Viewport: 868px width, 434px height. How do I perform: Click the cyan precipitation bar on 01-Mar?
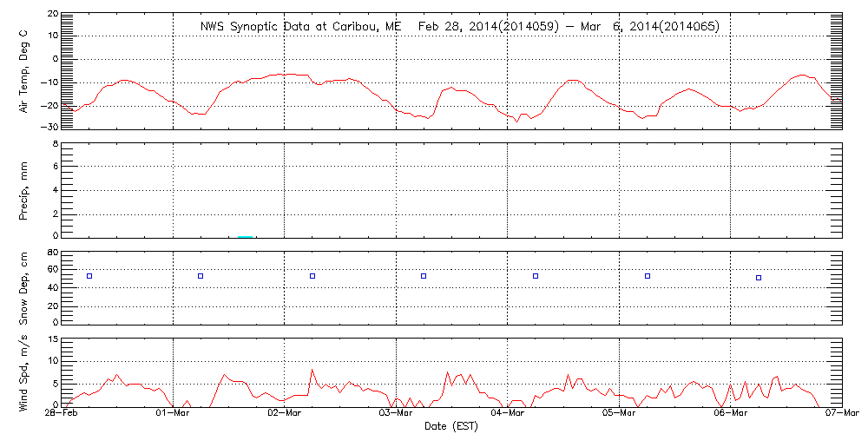246,236
